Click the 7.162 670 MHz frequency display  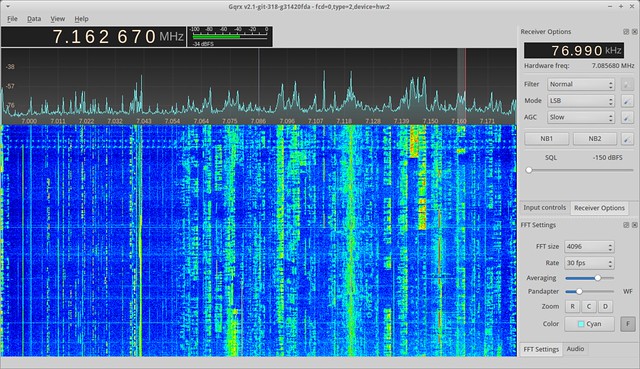point(93,37)
